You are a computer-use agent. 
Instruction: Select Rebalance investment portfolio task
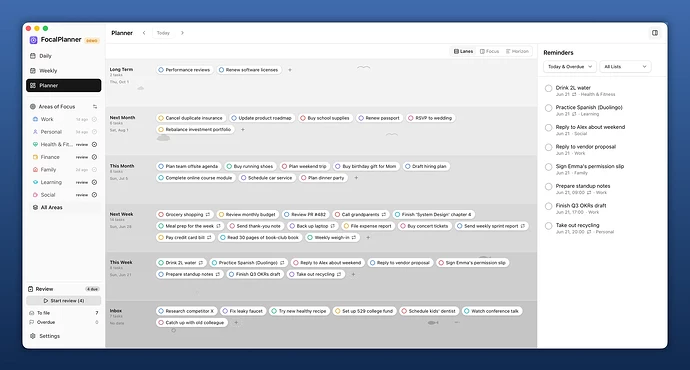click(195, 129)
